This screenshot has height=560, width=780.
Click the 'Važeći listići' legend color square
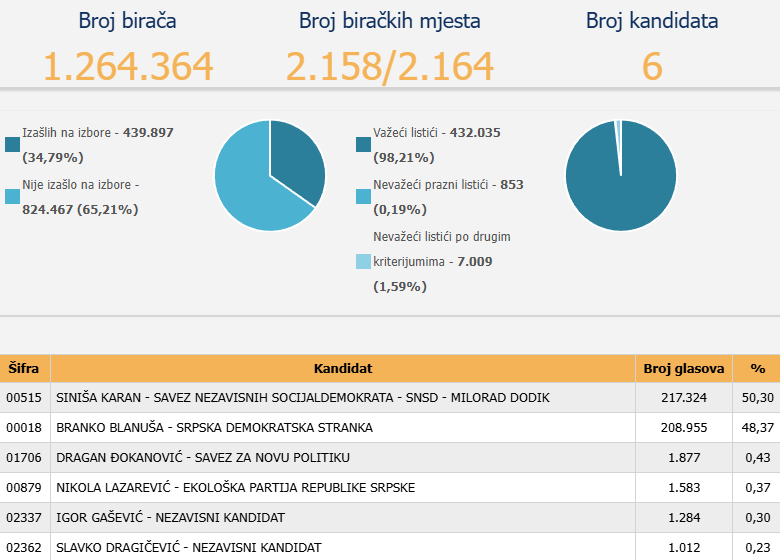(364, 145)
